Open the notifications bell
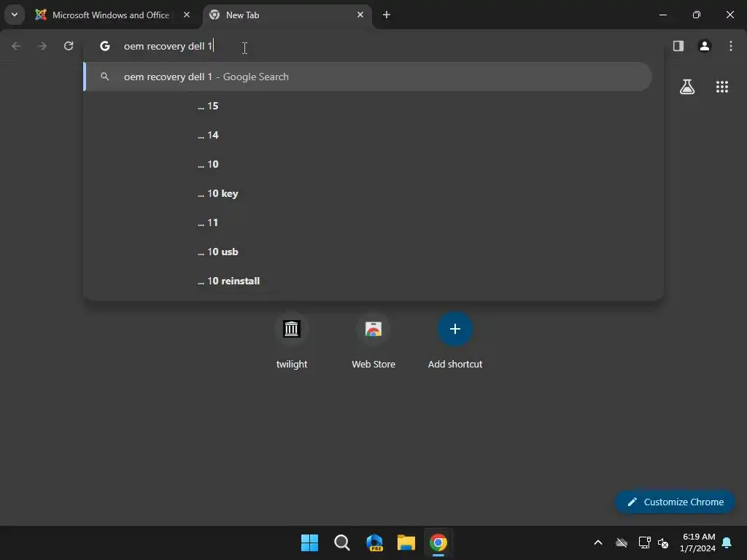 coord(727,542)
